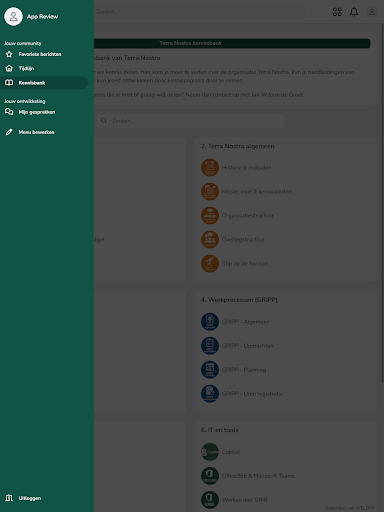Click the GRIPP - Opdrachten blue icon
Image resolution: width=384 pixels, height=512 pixels.
pos(210,346)
